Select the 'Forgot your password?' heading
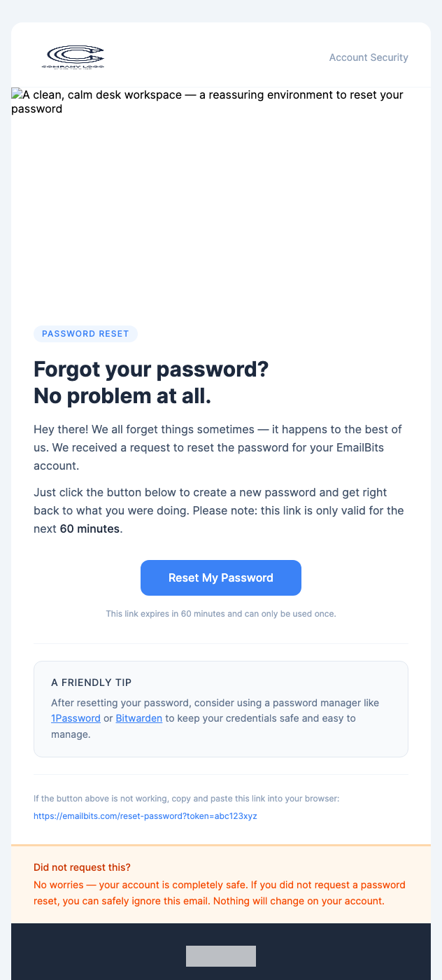The width and height of the screenshot is (442, 980). coord(151,369)
